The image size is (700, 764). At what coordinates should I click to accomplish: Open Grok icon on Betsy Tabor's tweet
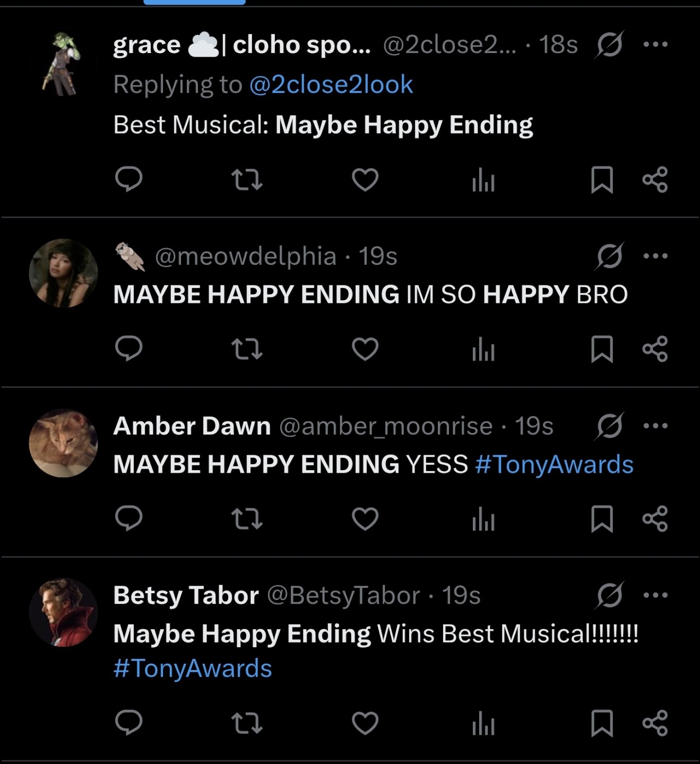click(609, 595)
